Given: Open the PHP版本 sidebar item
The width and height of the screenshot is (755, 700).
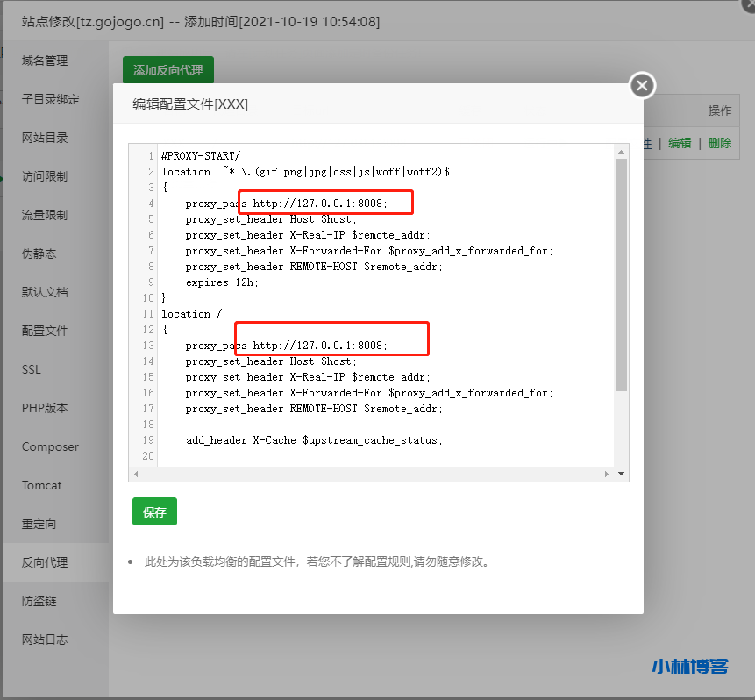Looking at the screenshot, I should tap(45, 408).
